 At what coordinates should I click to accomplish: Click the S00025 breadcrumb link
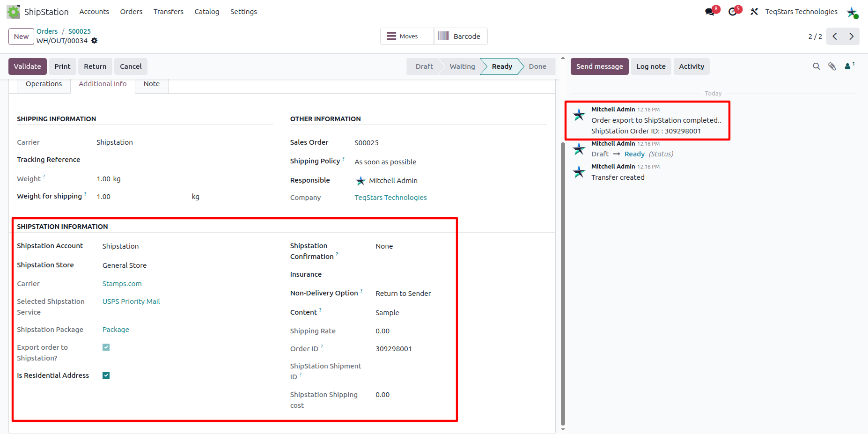tap(80, 31)
